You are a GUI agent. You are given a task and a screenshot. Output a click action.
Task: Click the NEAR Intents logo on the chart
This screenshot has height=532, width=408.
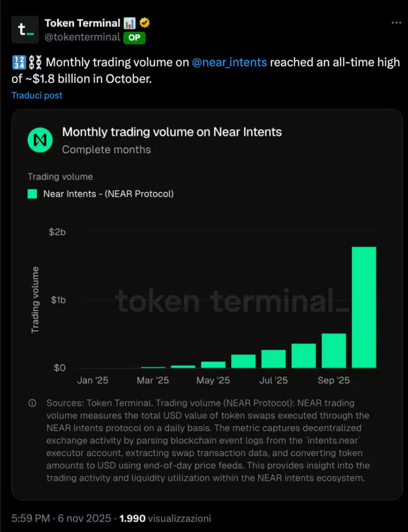click(x=40, y=140)
